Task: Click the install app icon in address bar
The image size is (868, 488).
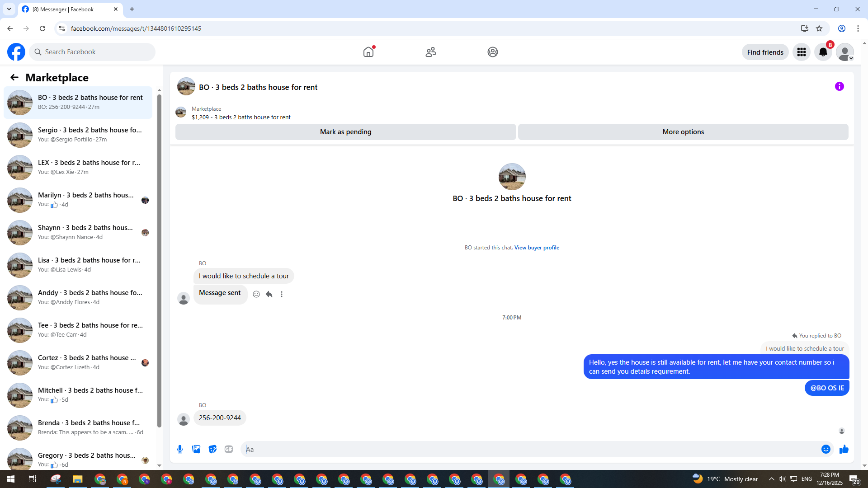Action: pos(804,28)
